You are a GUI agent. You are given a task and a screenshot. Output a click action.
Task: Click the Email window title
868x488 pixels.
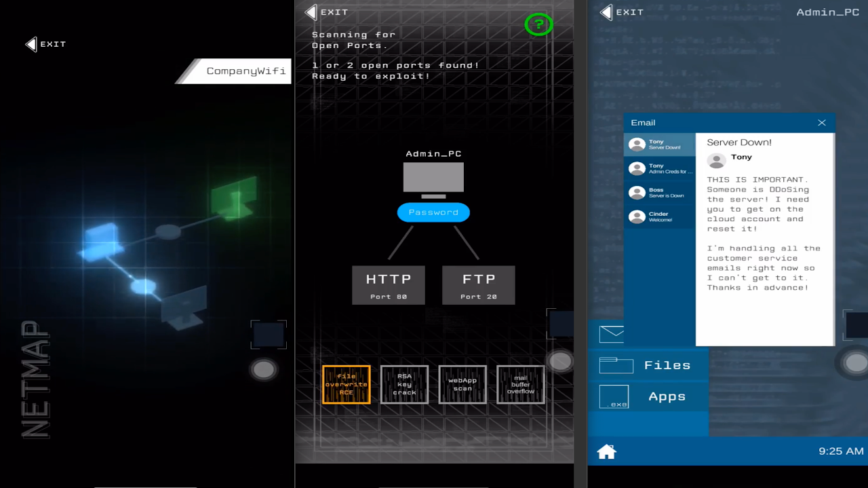click(x=643, y=123)
